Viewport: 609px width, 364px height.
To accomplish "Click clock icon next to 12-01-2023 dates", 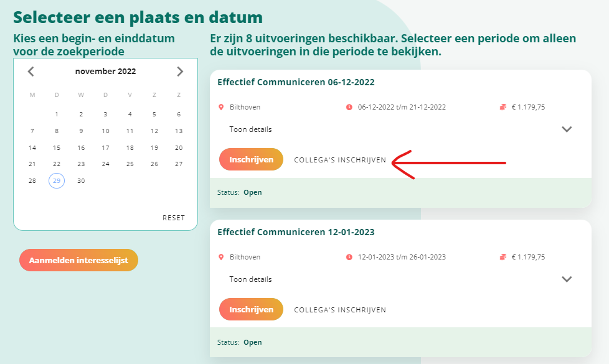I will 349,257.
